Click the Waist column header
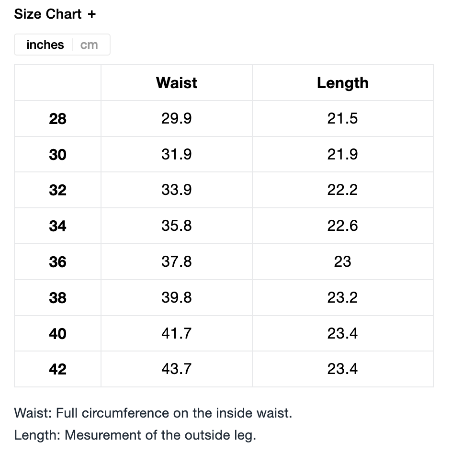The image size is (451, 476). click(x=177, y=83)
